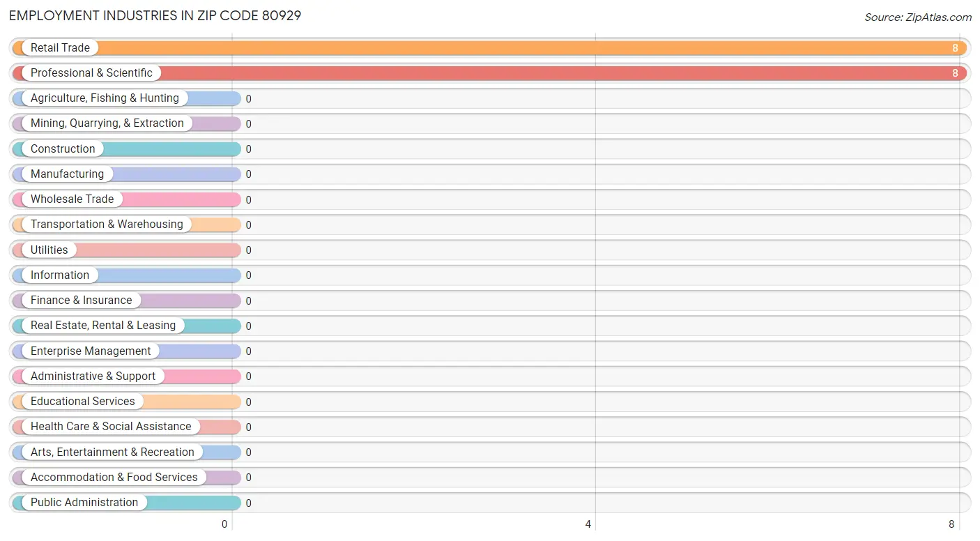This screenshot has width=980, height=541.
Task: Click the Agriculture, Fishing & Hunting label
Action: [x=105, y=98]
